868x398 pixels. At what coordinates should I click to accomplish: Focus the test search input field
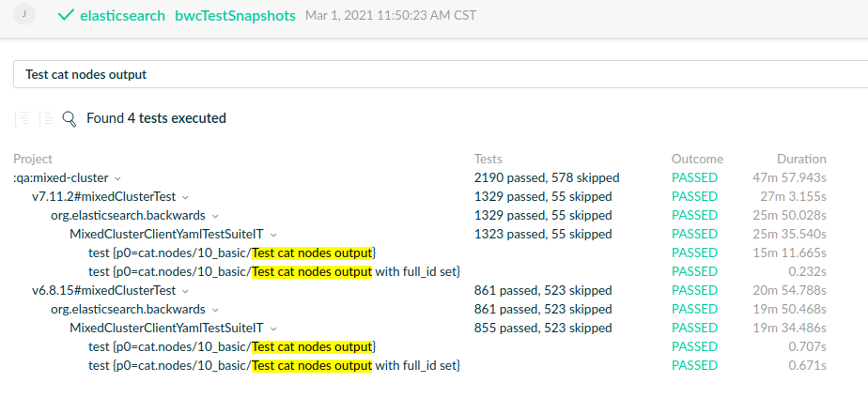coord(441,74)
